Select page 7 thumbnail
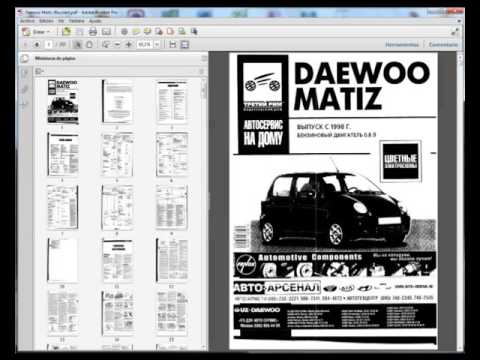480x360 pixels. (63, 207)
